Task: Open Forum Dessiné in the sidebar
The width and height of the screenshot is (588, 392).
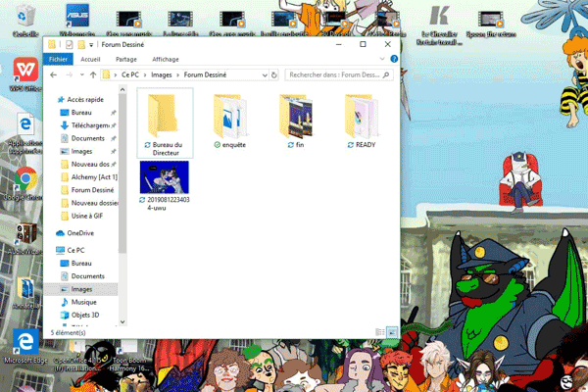Action: (x=92, y=190)
